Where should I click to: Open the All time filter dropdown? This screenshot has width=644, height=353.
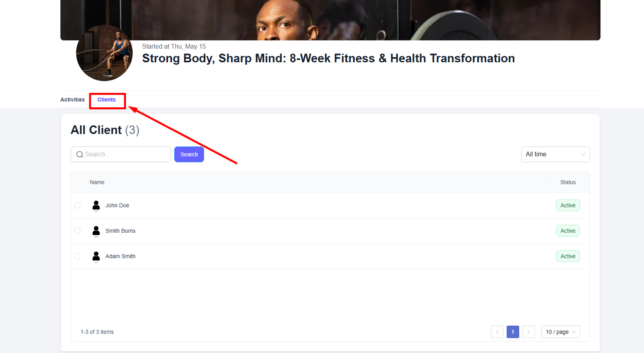tap(555, 154)
